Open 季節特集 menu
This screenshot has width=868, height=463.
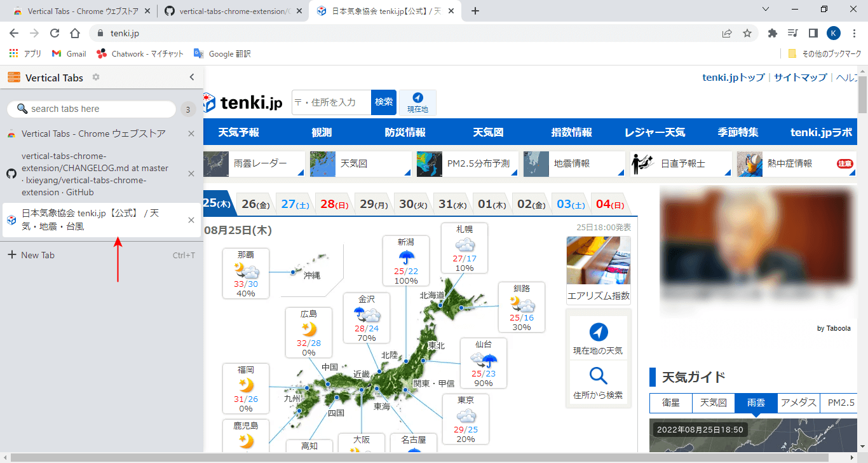coord(738,132)
